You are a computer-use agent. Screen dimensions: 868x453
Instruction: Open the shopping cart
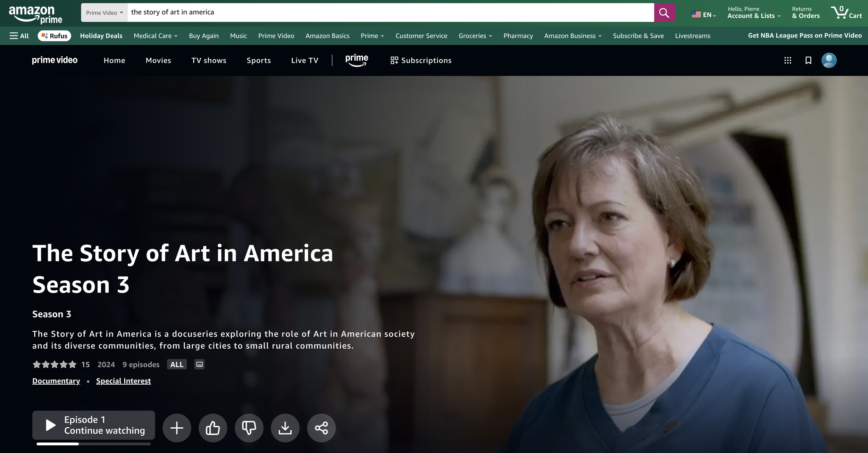[846, 13]
